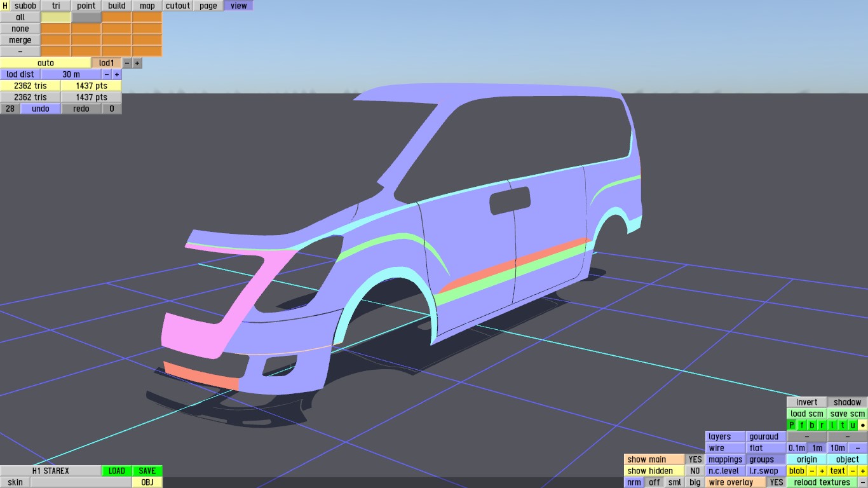Click the origin button

[x=807, y=459]
